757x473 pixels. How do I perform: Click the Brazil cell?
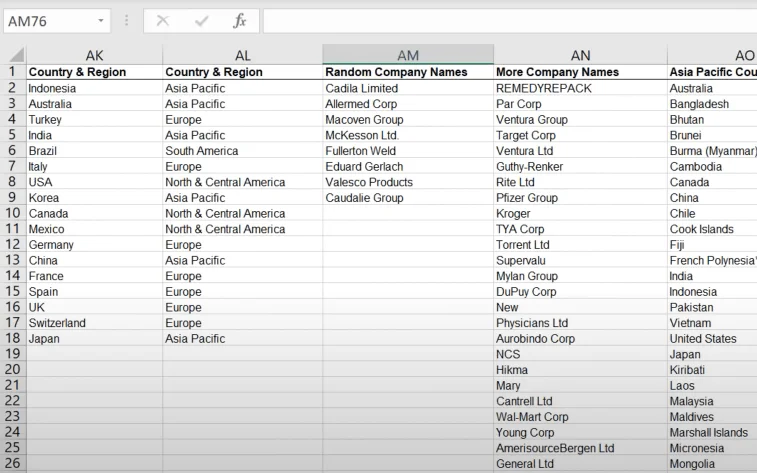point(95,151)
